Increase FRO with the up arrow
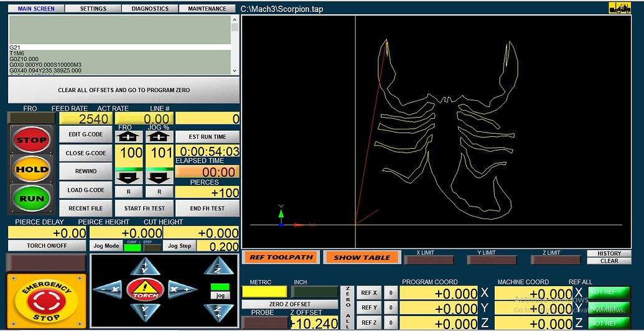The width and height of the screenshot is (644, 331). pyautogui.click(x=129, y=137)
